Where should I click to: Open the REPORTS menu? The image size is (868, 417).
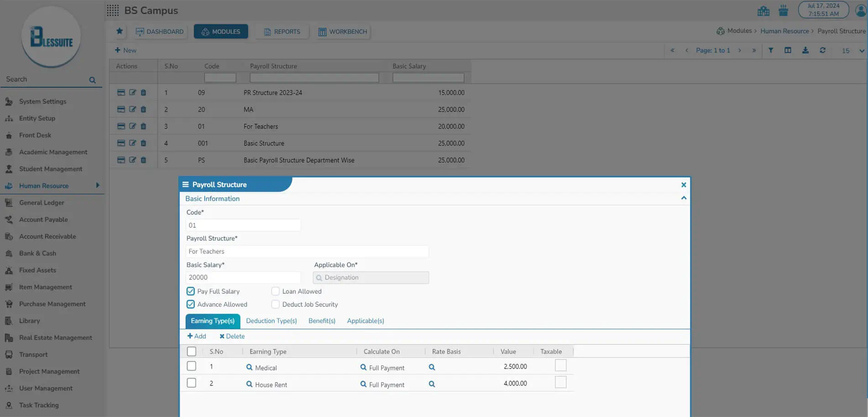click(282, 32)
